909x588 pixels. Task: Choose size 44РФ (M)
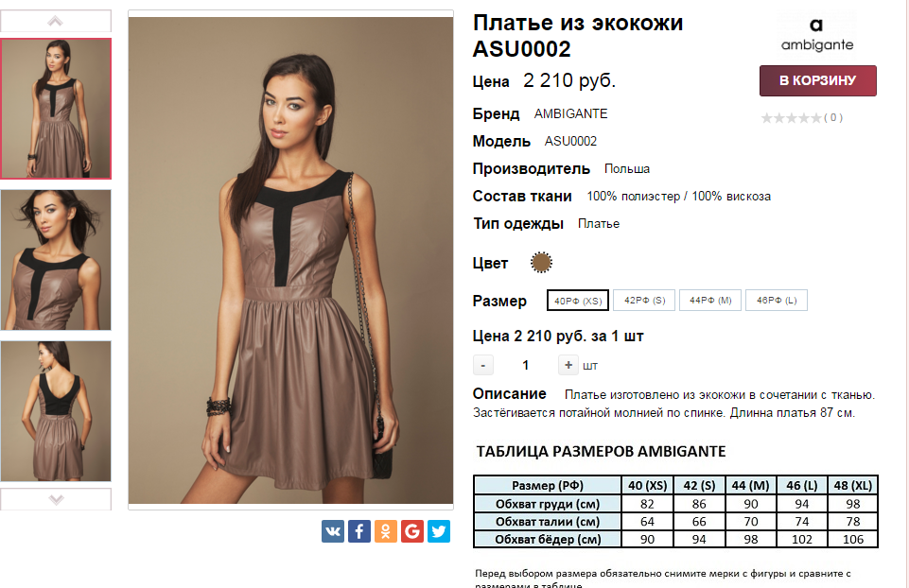point(710,300)
